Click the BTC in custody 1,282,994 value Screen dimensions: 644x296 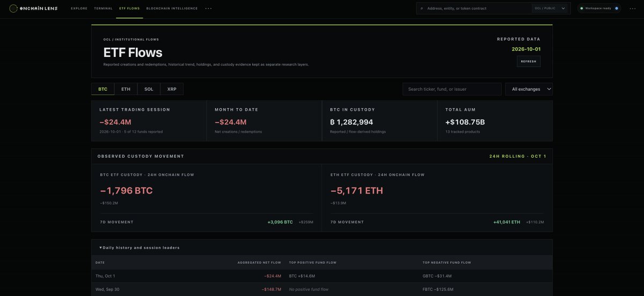click(x=352, y=122)
